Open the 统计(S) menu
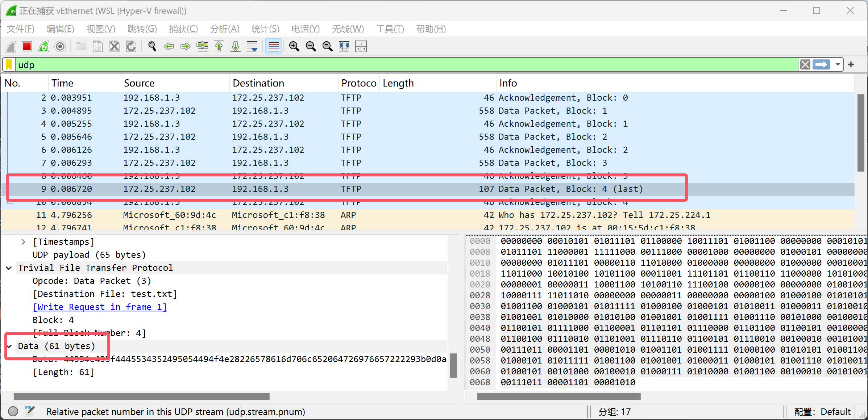Image resolution: width=868 pixels, height=420 pixels. coord(265,29)
